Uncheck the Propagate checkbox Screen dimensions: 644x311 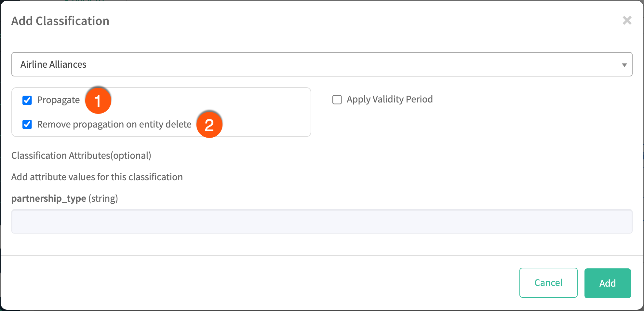[27, 100]
